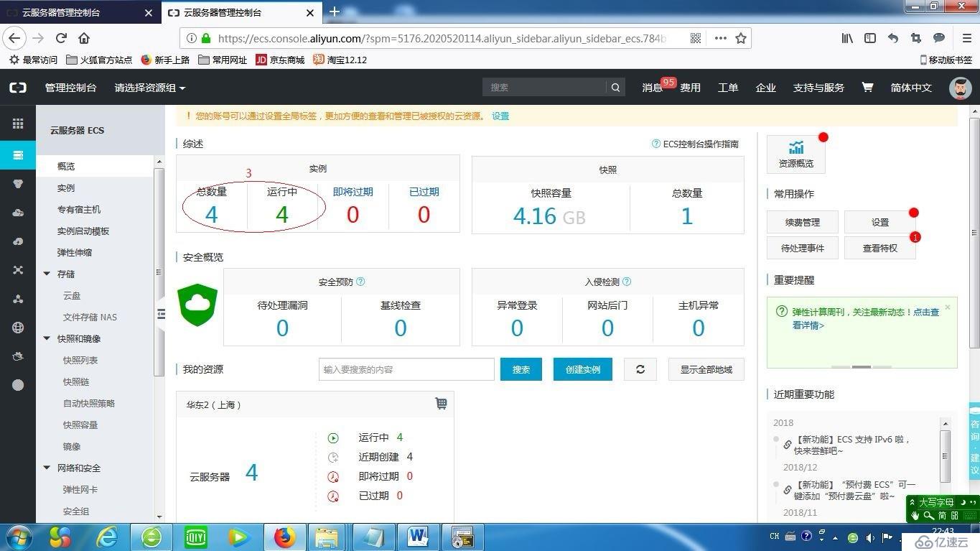
Task: Open 京东商城 bookmark
Action: [x=280, y=60]
